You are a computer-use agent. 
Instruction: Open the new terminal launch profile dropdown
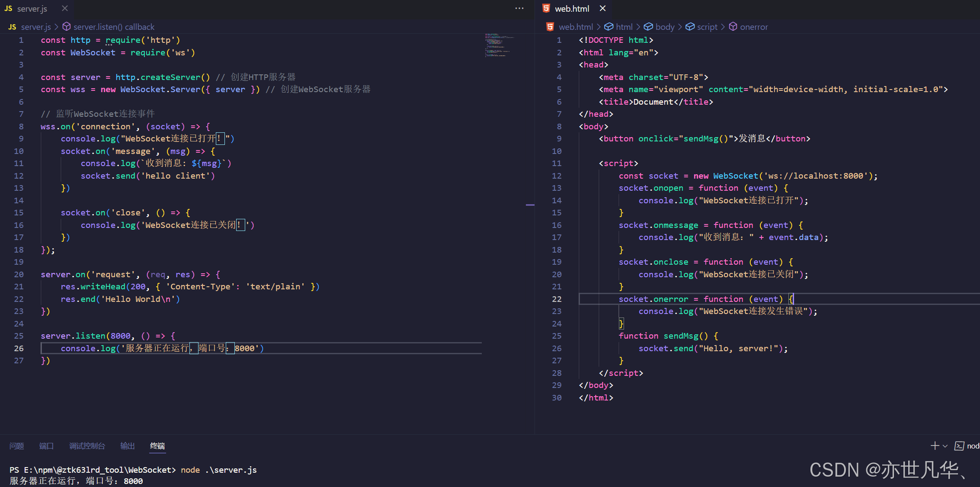tap(945, 446)
